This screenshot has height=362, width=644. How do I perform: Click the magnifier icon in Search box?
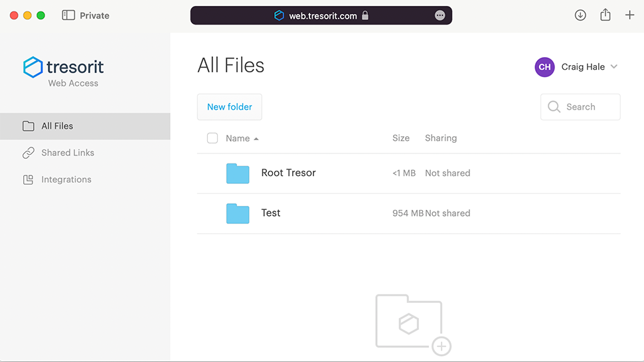554,107
